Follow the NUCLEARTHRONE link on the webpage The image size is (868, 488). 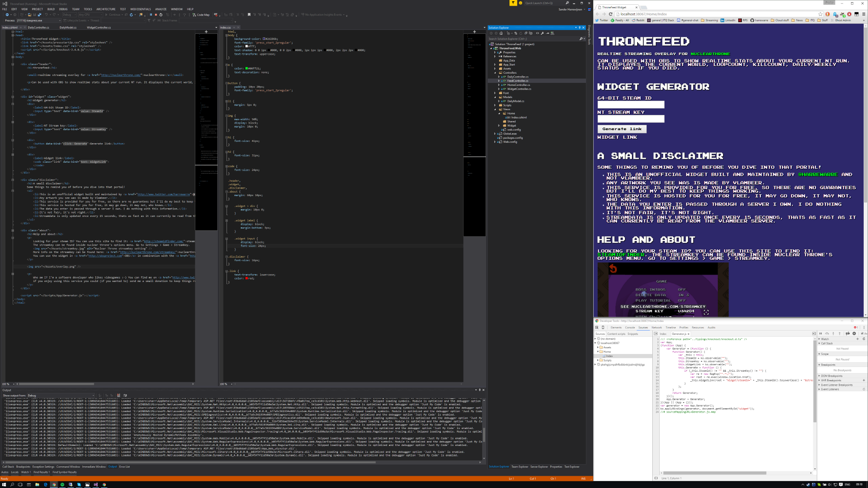pos(710,54)
